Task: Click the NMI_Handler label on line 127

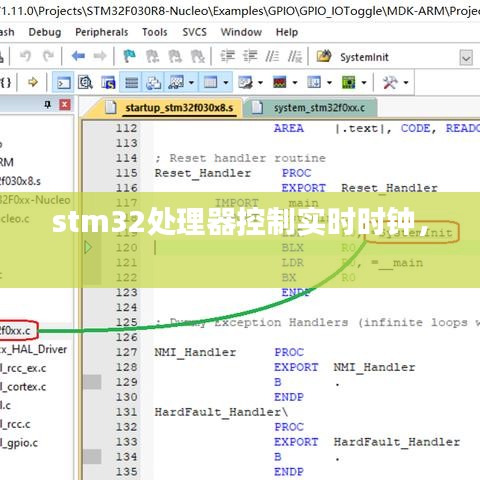Action: point(195,353)
